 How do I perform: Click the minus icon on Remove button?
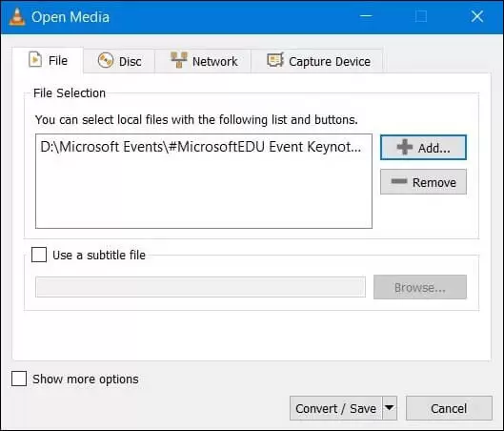[x=399, y=181]
